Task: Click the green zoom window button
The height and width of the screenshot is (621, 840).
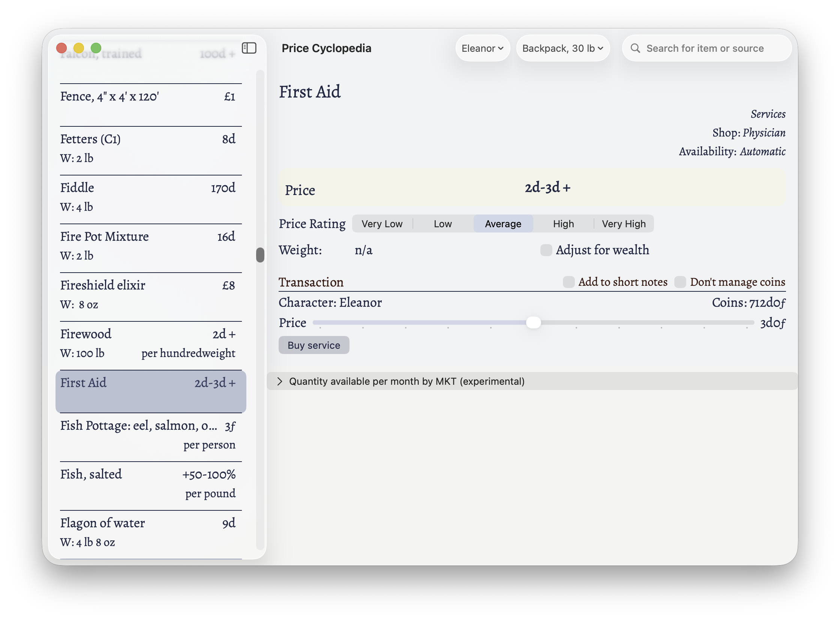Action: 96,48
